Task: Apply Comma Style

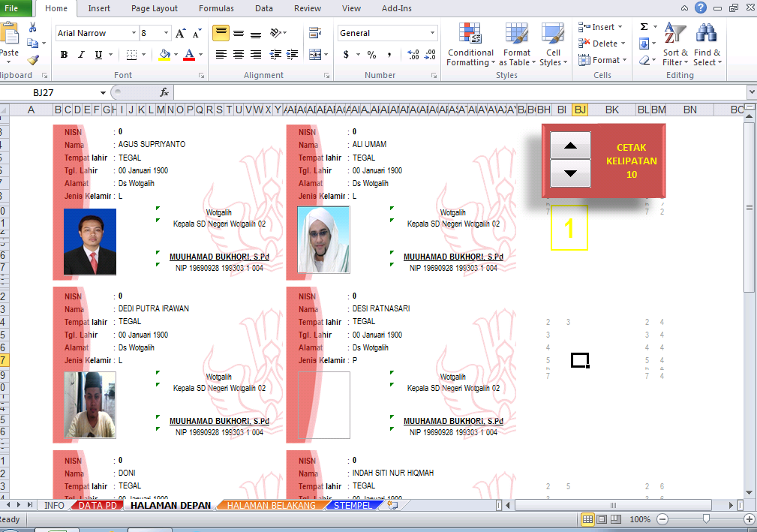Action: click(389, 55)
